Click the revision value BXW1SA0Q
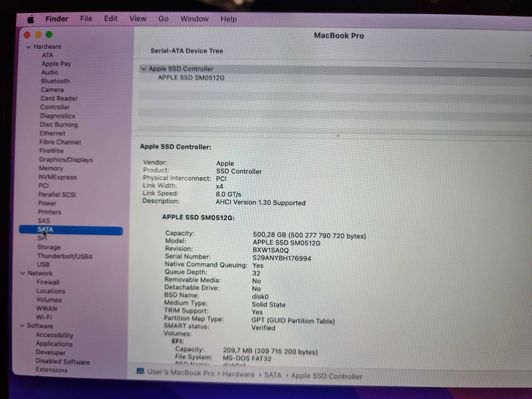The image size is (532, 399). point(270,250)
